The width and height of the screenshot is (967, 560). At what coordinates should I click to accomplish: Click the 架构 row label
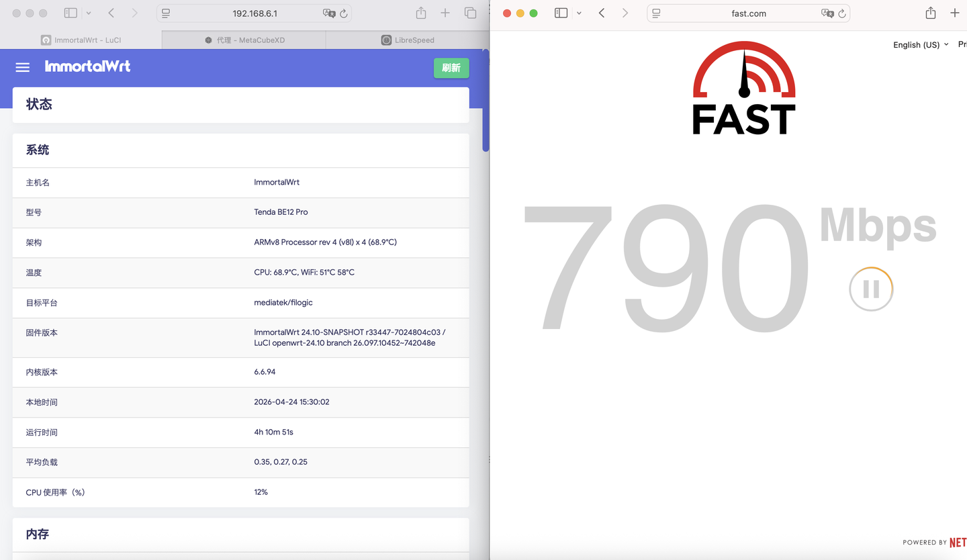(x=34, y=242)
